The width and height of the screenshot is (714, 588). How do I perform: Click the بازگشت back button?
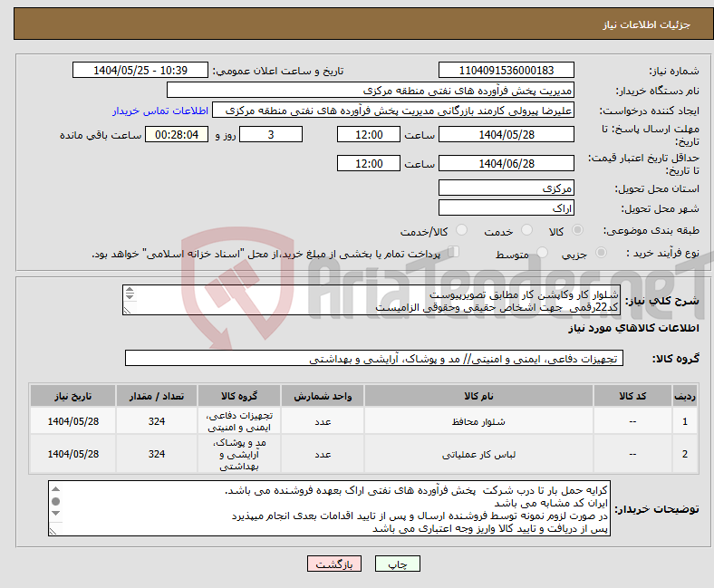coord(334,564)
